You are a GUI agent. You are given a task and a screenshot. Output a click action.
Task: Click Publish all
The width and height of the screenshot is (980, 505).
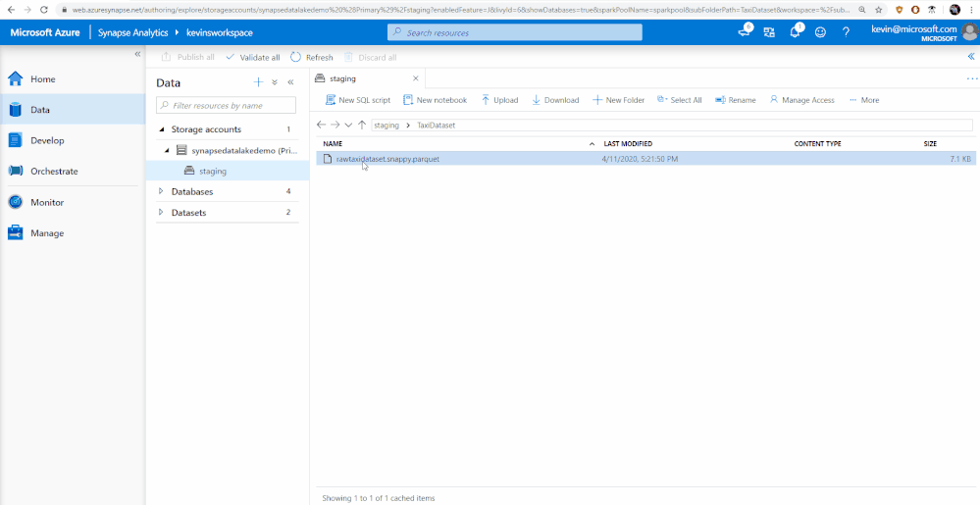click(187, 58)
